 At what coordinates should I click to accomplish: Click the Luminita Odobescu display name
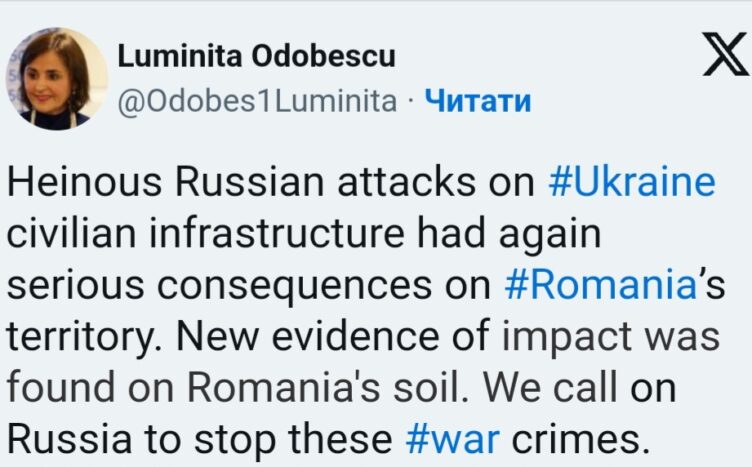(x=257, y=57)
